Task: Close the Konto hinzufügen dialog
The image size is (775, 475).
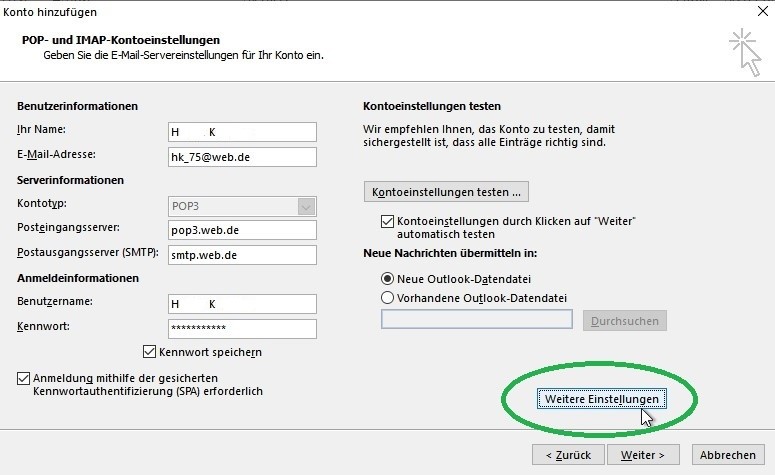Action: point(763,11)
